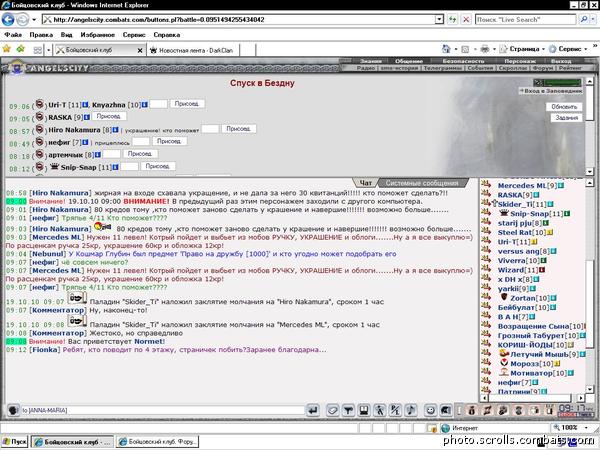Click the floppy disk save-chat icon

(x=364, y=410)
